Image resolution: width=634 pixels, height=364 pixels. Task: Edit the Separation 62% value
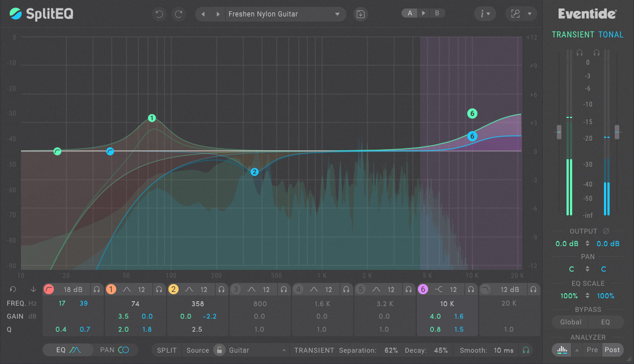pos(391,350)
